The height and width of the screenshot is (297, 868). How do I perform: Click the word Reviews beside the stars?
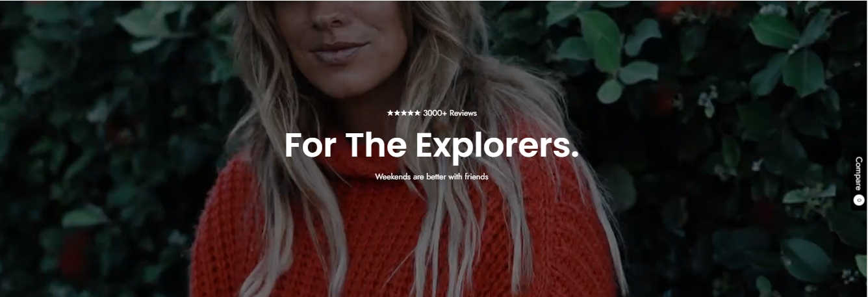click(463, 113)
